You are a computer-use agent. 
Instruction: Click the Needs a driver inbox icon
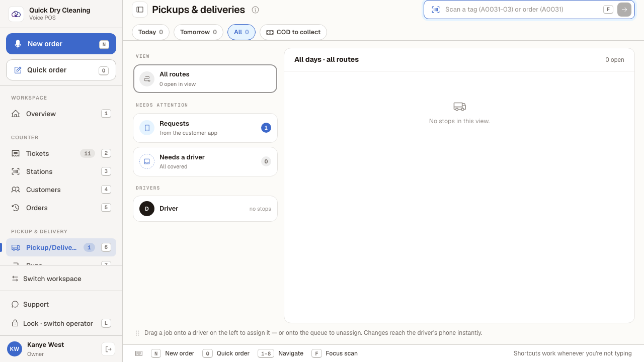147,161
